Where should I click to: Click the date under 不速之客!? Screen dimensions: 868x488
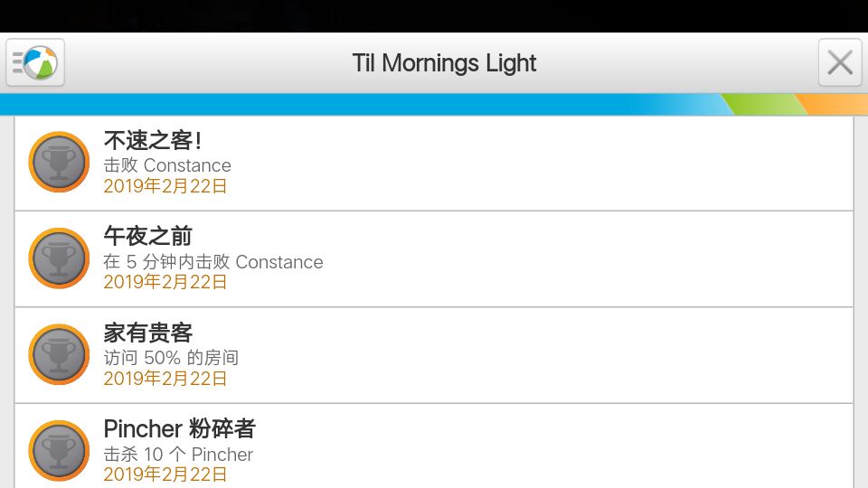pos(165,186)
